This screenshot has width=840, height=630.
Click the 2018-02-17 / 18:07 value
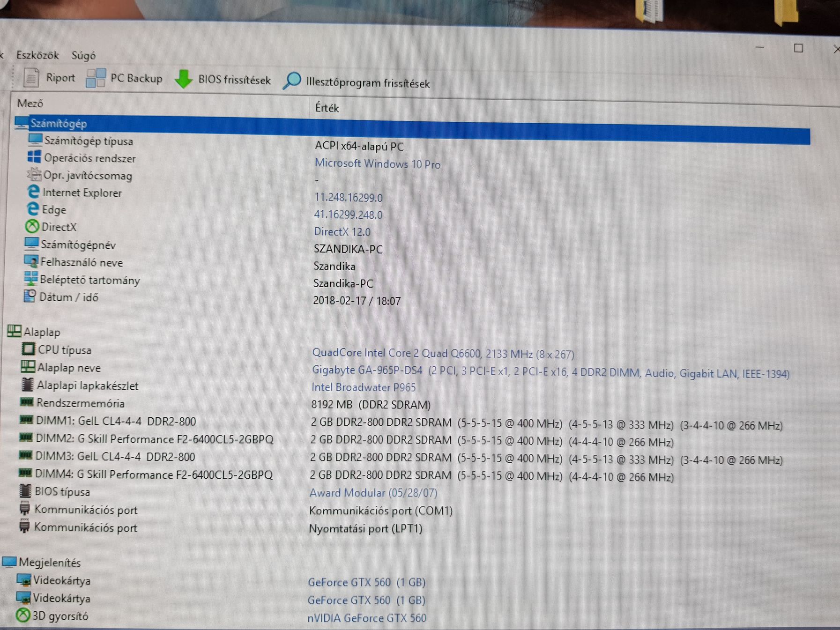click(357, 301)
